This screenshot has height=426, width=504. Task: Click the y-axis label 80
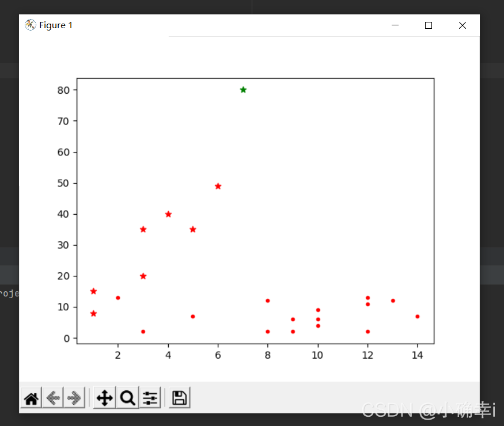(63, 90)
